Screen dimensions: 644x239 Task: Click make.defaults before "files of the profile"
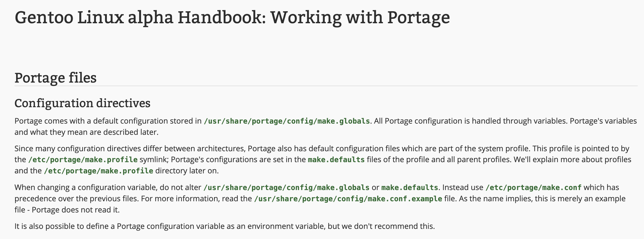[x=336, y=159]
